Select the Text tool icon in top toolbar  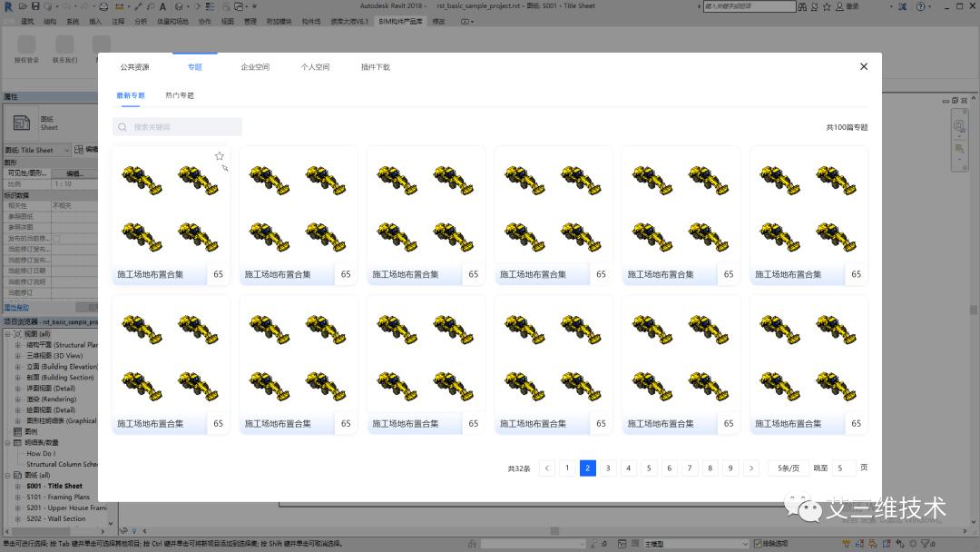pos(162,6)
